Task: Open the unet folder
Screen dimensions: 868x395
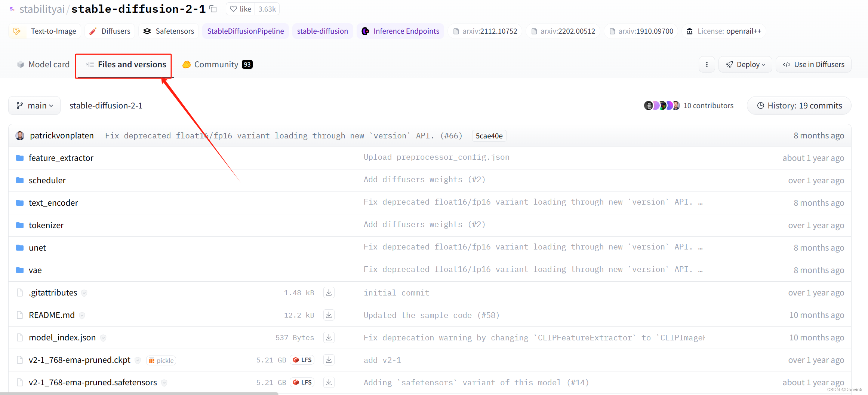Action: pos(37,248)
